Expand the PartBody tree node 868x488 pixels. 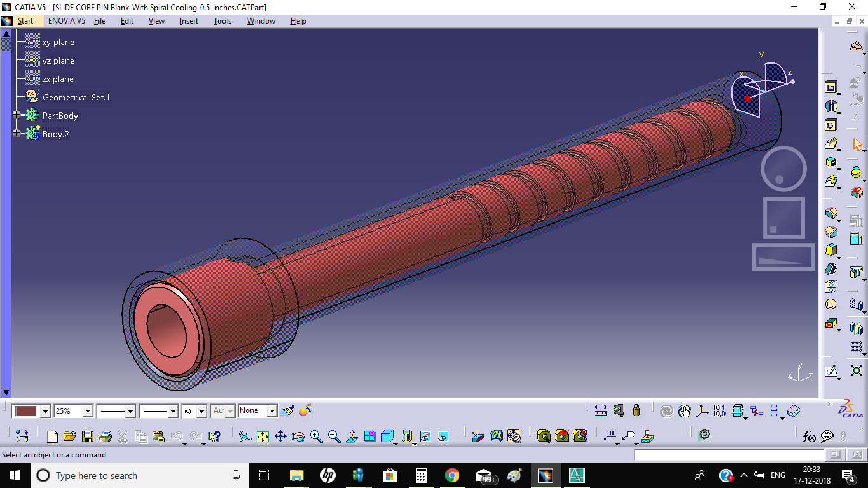[x=17, y=115]
